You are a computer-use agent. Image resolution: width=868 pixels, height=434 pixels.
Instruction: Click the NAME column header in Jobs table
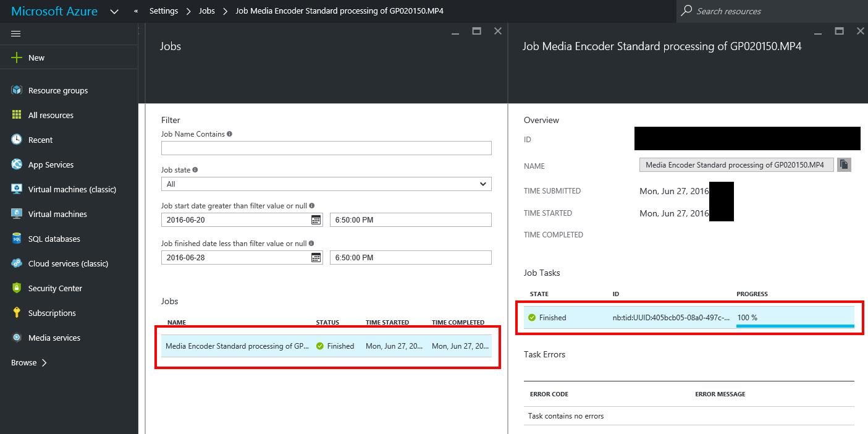pyautogui.click(x=177, y=323)
